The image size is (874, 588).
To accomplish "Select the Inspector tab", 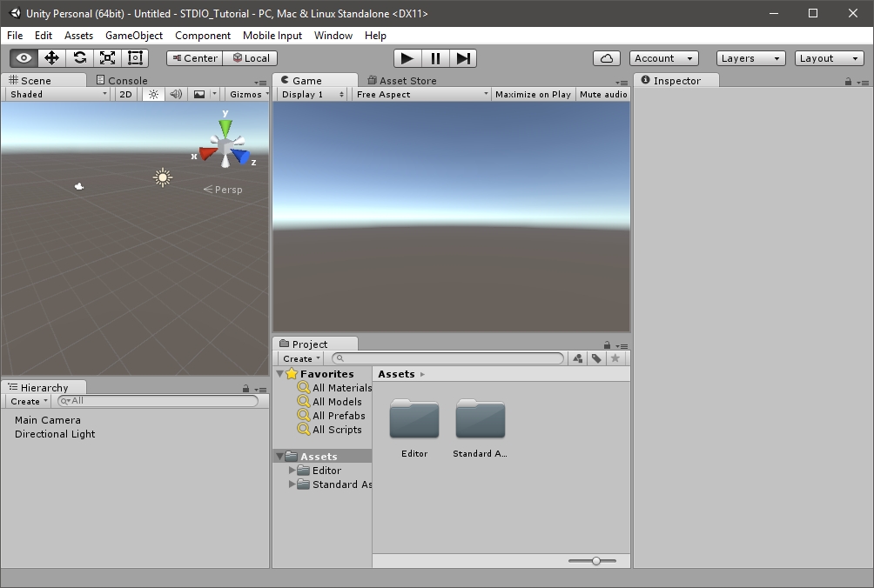I will (x=676, y=80).
